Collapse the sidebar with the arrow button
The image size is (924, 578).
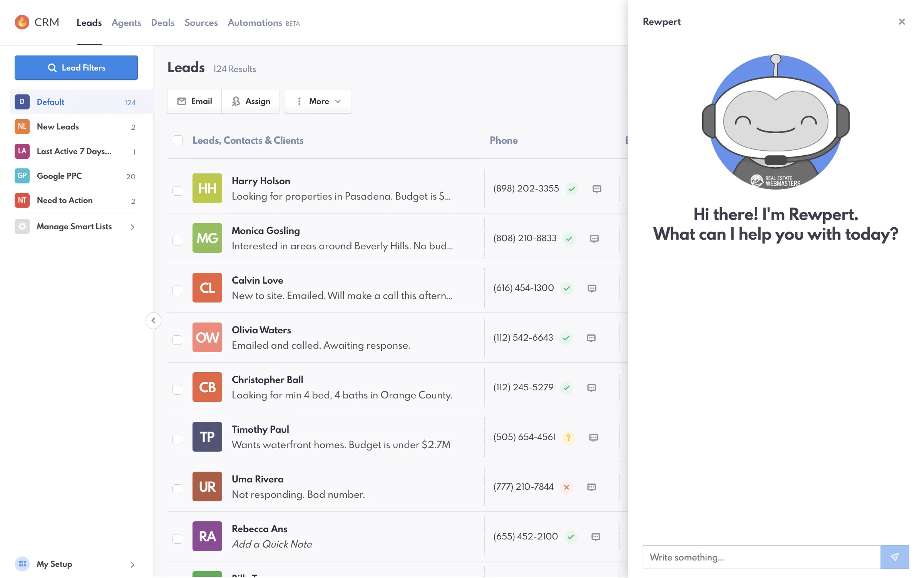(153, 320)
